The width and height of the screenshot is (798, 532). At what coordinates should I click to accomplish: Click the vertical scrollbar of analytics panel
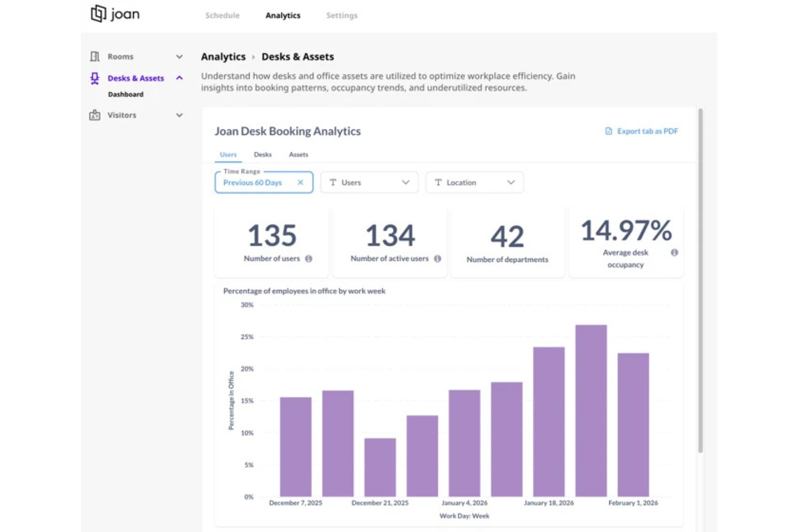point(700,280)
